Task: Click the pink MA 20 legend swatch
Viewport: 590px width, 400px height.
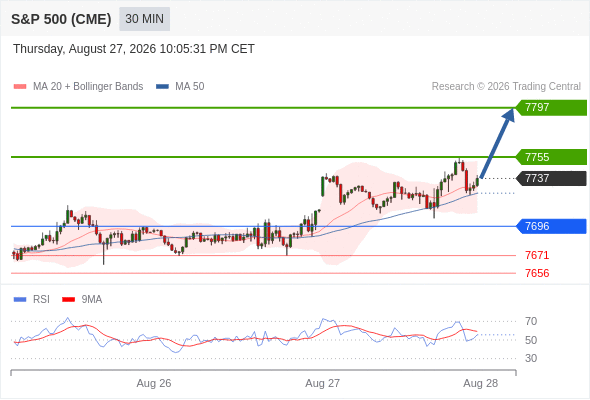Action: point(20,87)
